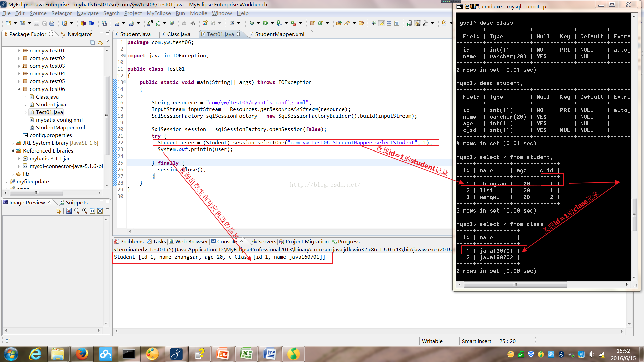Click the zoom in magnifier in Image Preview

(85, 211)
